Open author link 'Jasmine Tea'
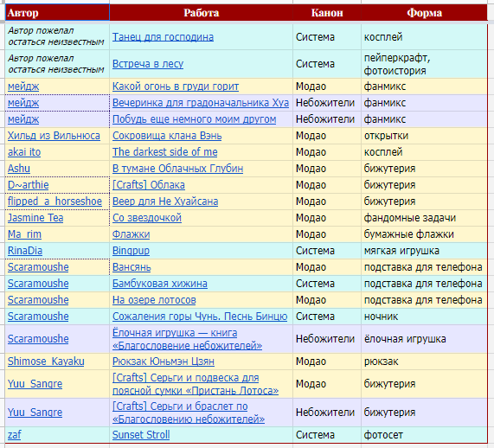 pyautogui.click(x=35, y=217)
